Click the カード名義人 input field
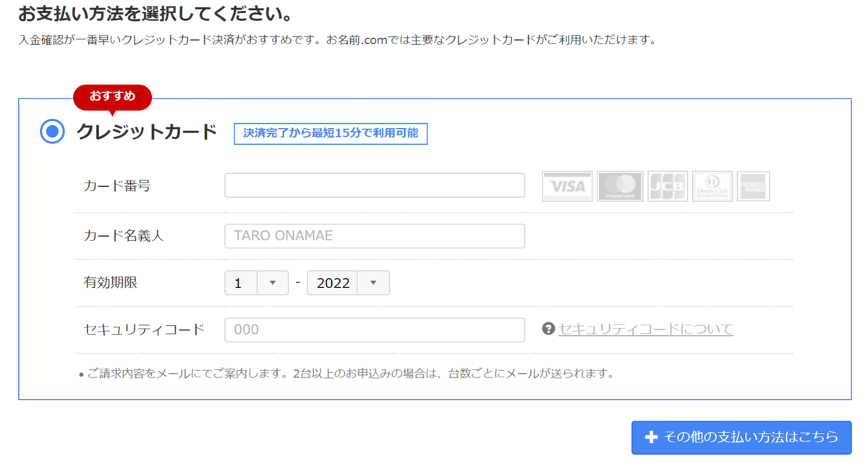Viewport: 868px width, 467px height. [374, 235]
